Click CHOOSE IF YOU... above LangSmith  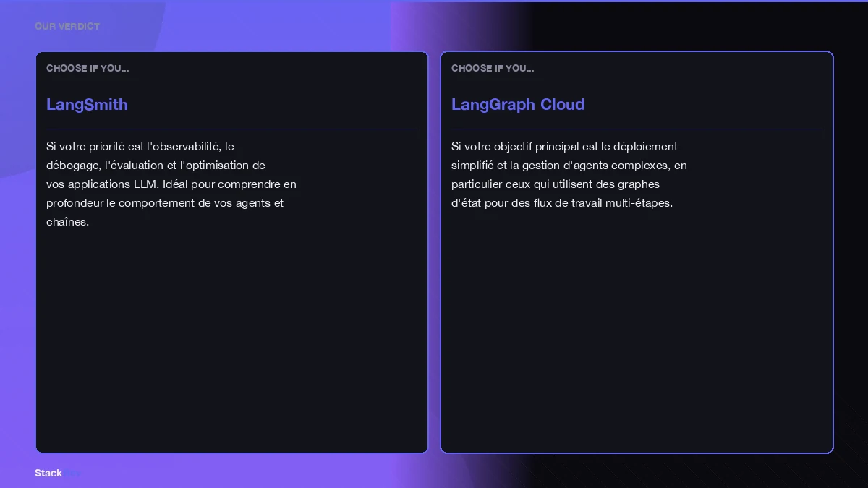point(88,68)
